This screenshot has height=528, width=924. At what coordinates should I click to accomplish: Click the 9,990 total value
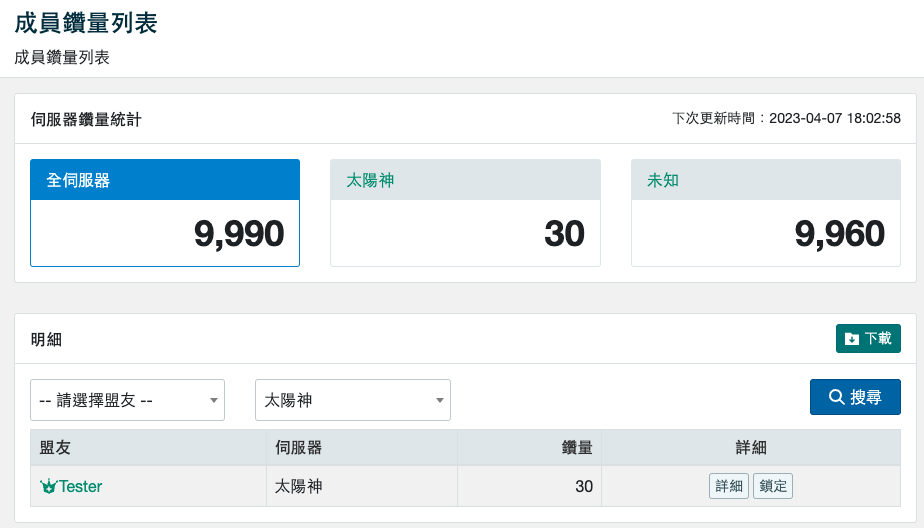coord(239,234)
